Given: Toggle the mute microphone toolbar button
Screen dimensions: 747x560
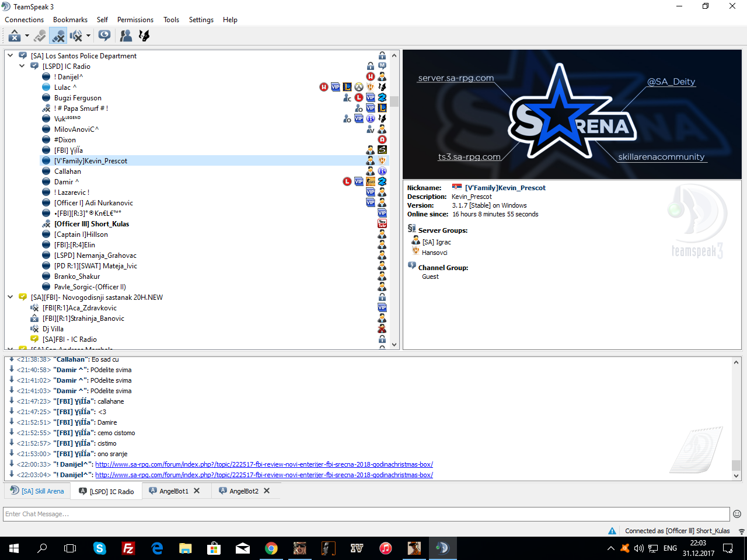Looking at the screenshot, I should tap(58, 36).
